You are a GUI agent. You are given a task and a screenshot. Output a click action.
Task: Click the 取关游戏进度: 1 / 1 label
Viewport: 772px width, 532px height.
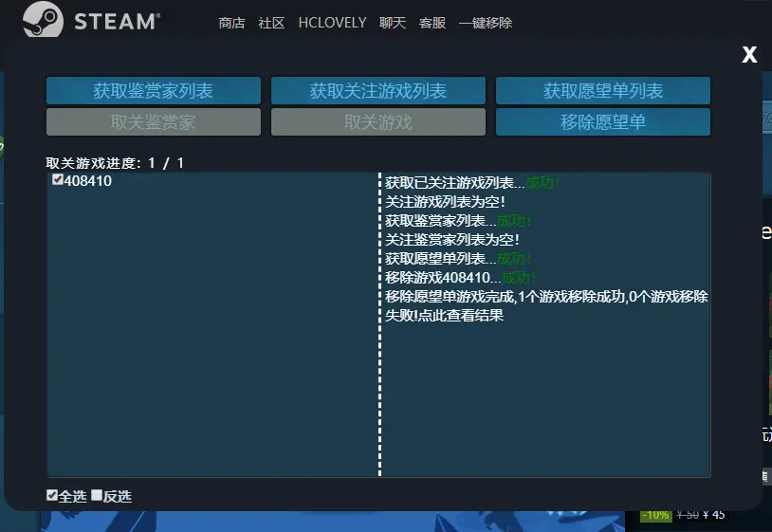coord(115,163)
